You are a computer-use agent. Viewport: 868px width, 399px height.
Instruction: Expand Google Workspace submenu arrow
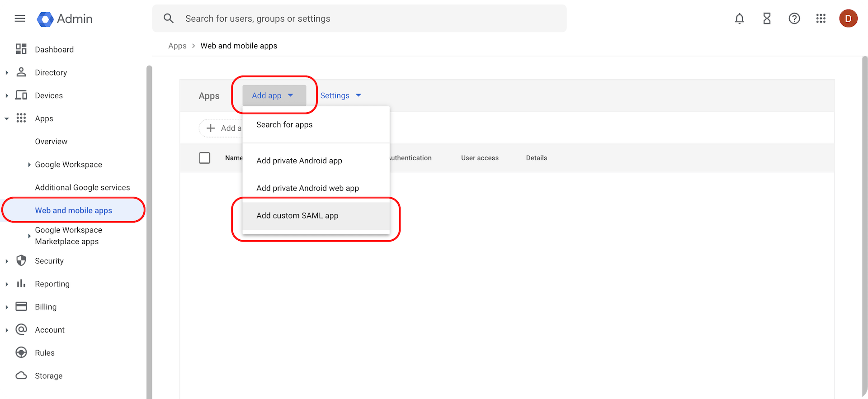coord(29,165)
